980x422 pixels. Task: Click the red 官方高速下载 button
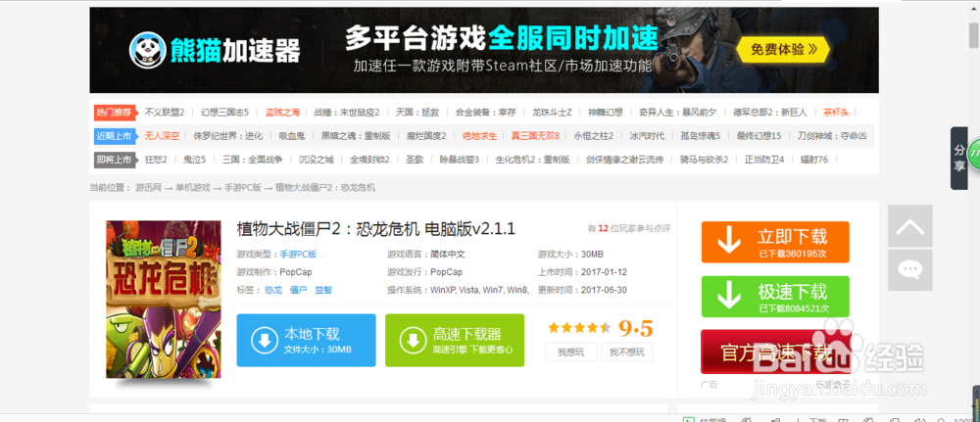coord(775,352)
